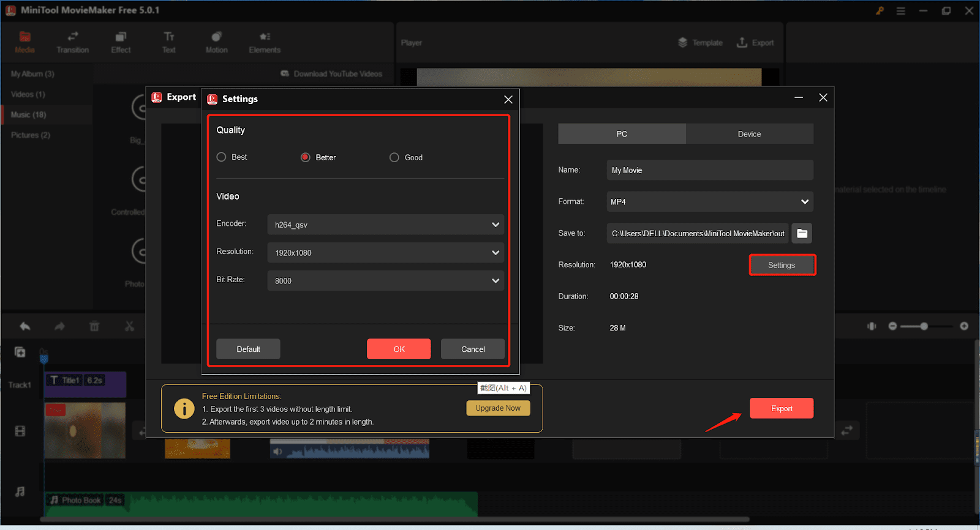Click the first video clip thumbnail on timeline
Screen dimensions: 980x530
[x=85, y=430]
